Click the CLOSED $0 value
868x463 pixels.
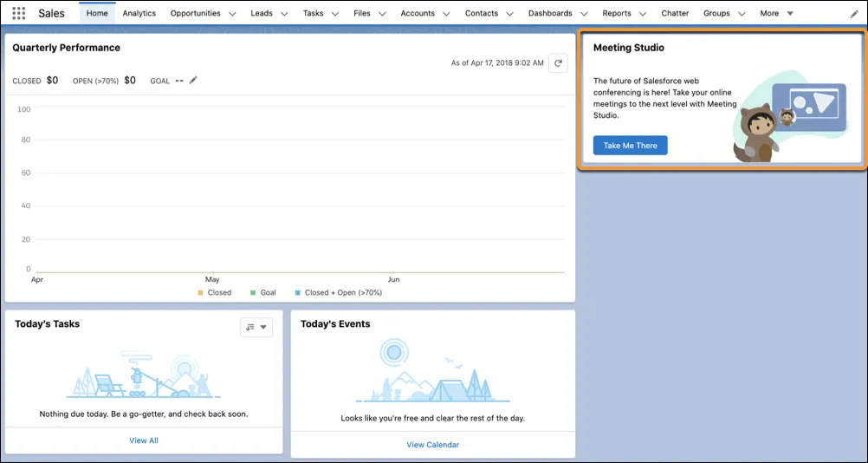[x=52, y=81]
